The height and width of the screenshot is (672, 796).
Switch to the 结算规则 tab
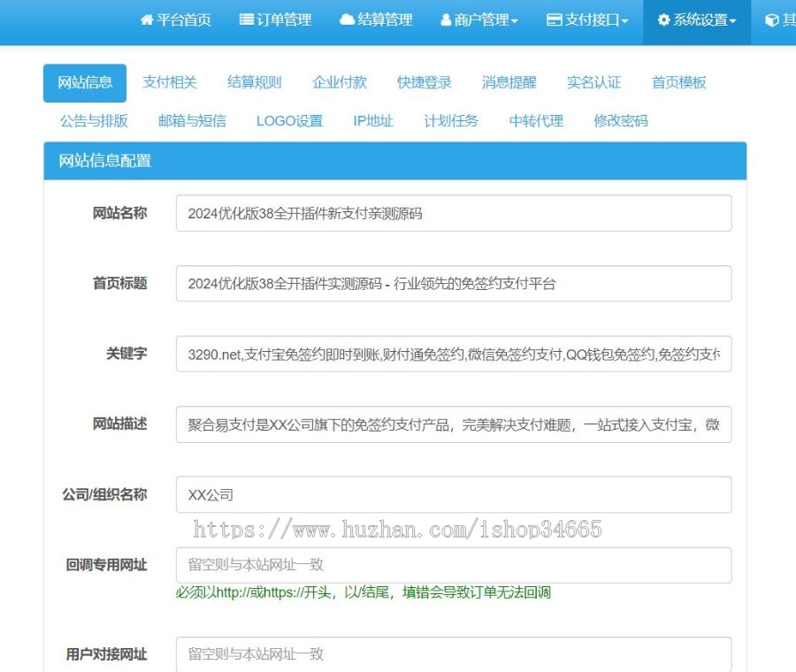click(255, 83)
